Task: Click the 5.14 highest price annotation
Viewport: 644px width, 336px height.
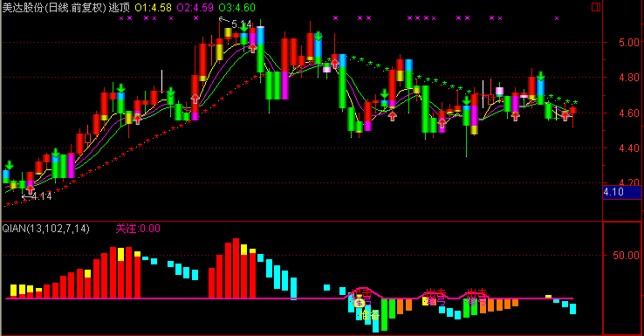Action: coord(242,24)
